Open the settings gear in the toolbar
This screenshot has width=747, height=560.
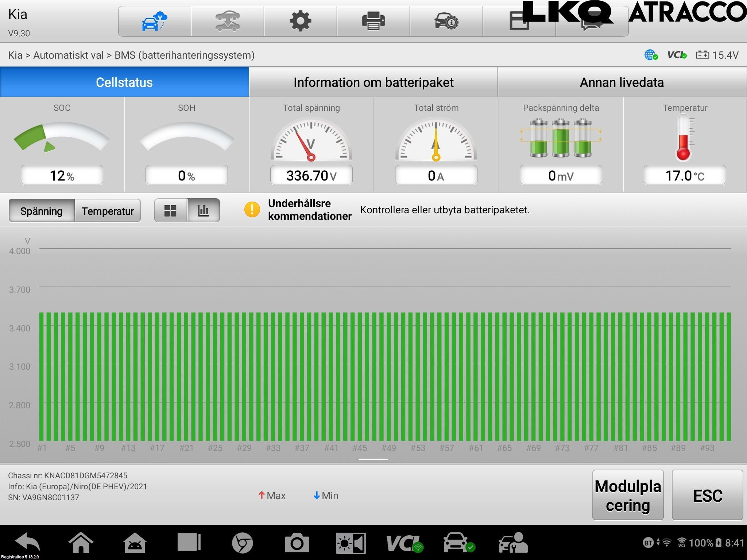pyautogui.click(x=300, y=21)
